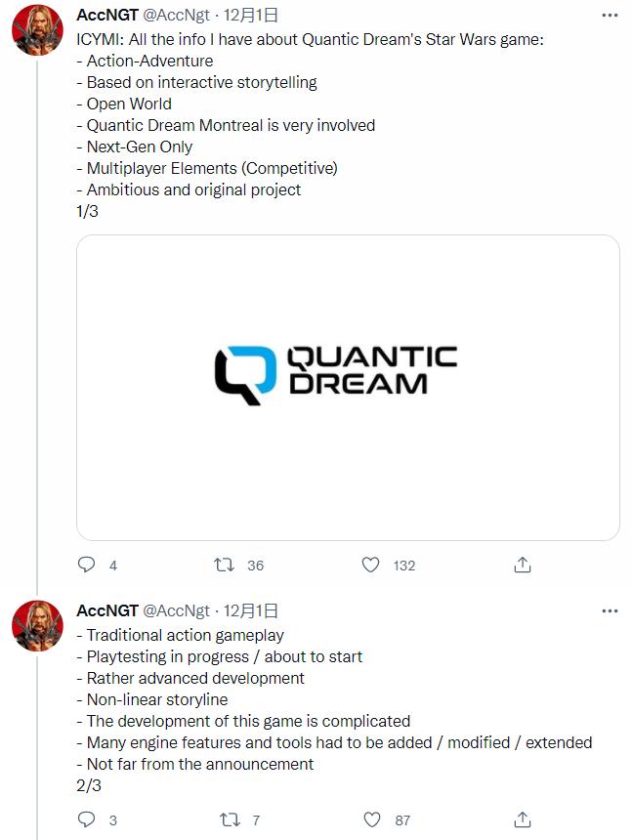Screen dimensions: 632x840
Task: Retweet the second tweet with 7 retweets
Action: click(x=225, y=819)
